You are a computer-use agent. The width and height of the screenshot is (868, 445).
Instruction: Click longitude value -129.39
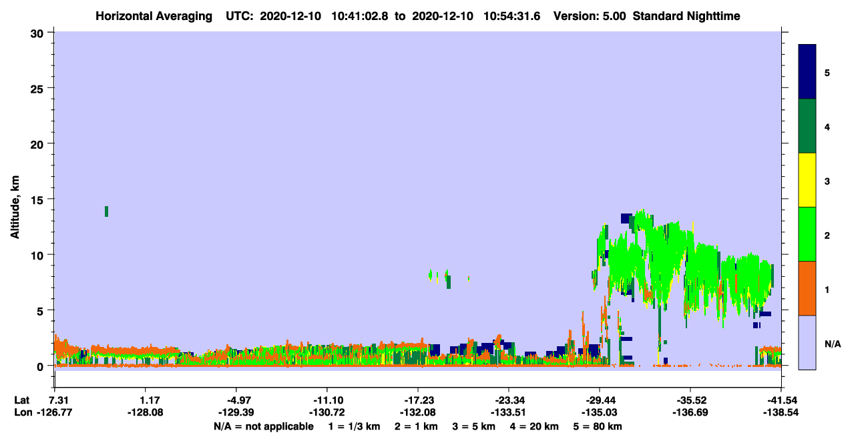point(236,412)
